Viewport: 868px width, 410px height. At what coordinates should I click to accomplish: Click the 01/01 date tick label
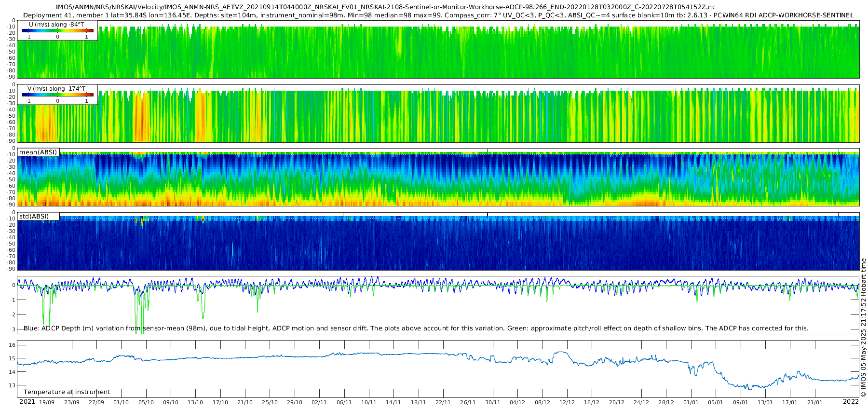coord(691,402)
